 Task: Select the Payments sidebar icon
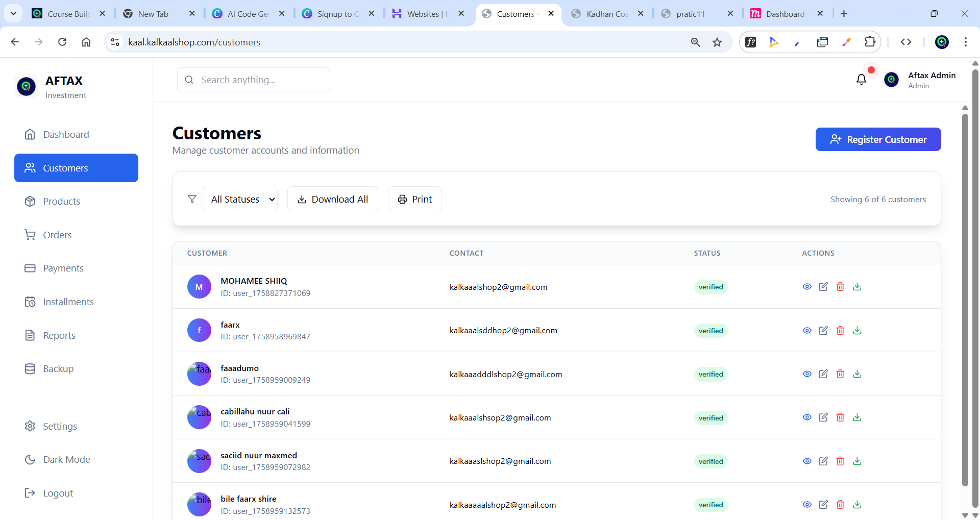tap(30, 268)
